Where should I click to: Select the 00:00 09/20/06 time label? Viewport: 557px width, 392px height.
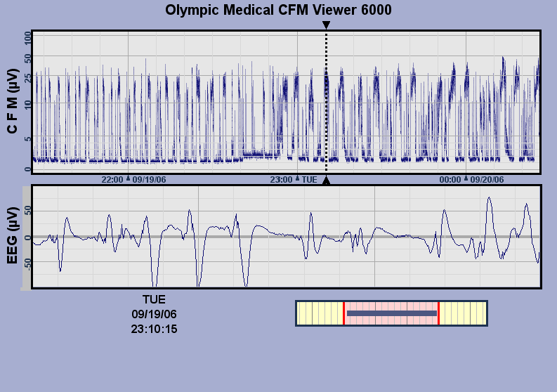pyautogui.click(x=471, y=179)
